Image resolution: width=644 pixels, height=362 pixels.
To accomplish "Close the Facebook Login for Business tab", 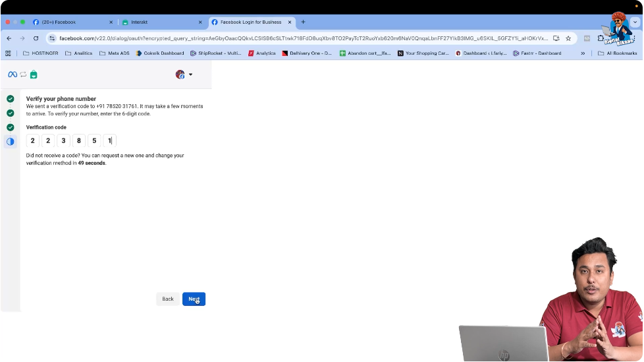I will [290, 22].
